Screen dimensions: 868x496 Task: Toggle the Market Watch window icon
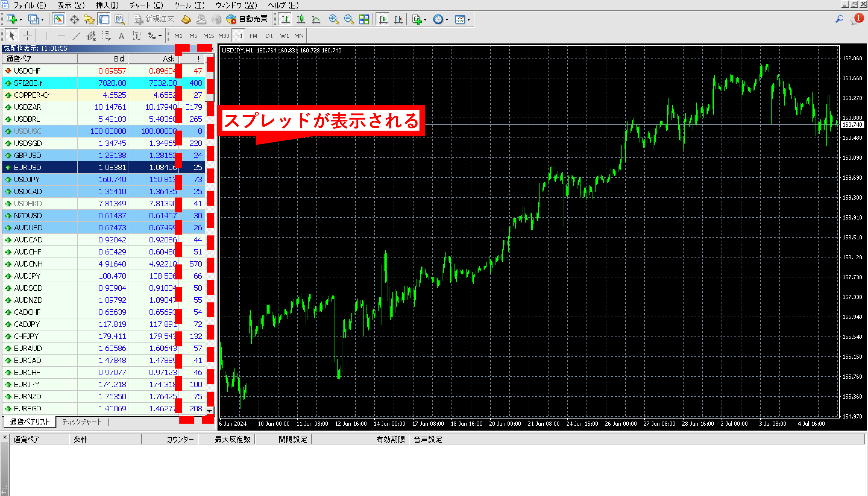tap(59, 19)
